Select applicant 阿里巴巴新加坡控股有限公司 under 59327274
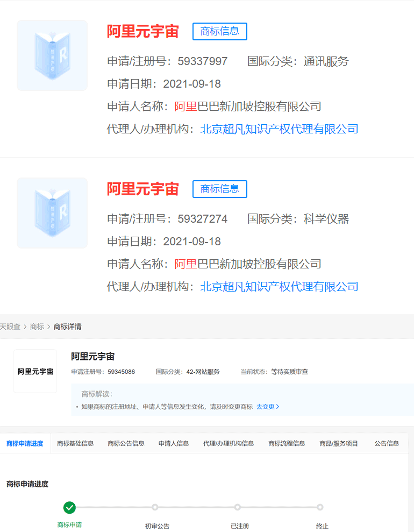The height and width of the screenshot is (532, 414). click(x=248, y=264)
